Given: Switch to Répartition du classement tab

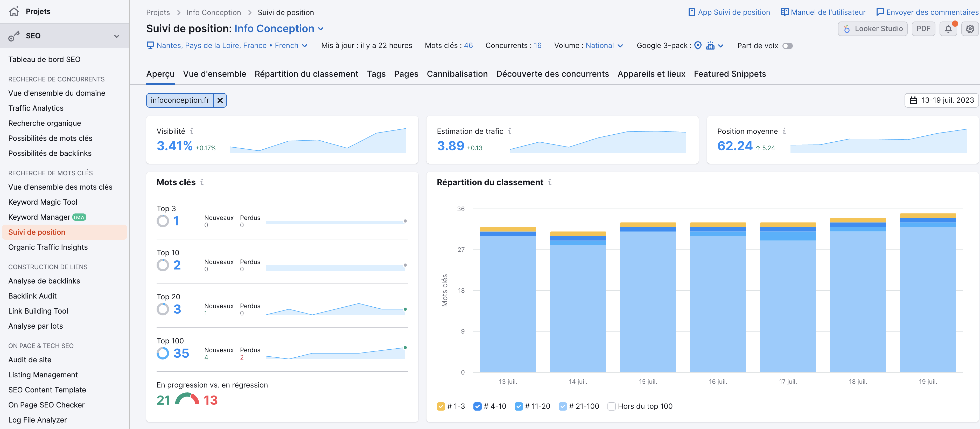Looking at the screenshot, I should [306, 74].
